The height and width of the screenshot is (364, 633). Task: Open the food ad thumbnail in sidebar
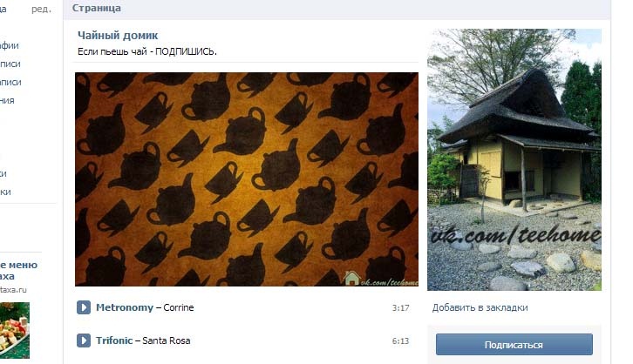click(x=15, y=330)
